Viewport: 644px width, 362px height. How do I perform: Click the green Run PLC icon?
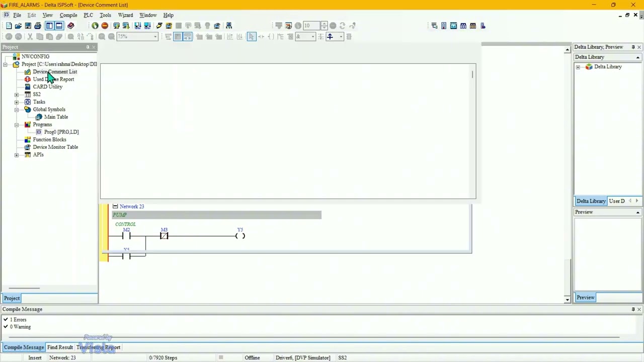click(95, 26)
